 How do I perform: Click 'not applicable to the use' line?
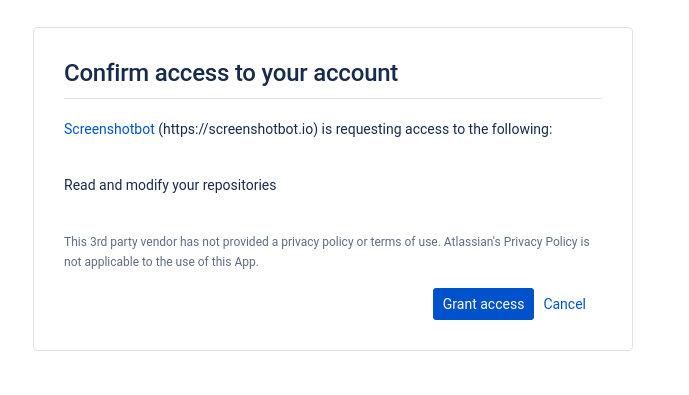tap(161, 262)
